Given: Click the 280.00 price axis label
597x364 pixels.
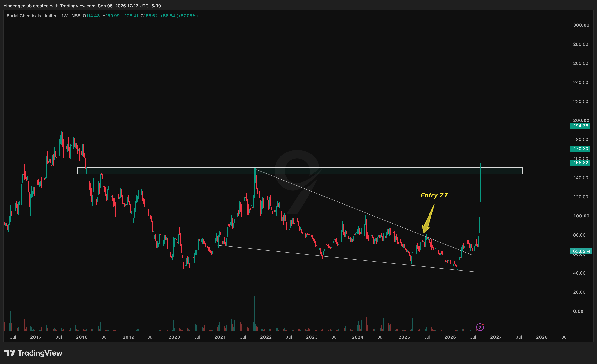Looking at the screenshot, I should 580,44.
